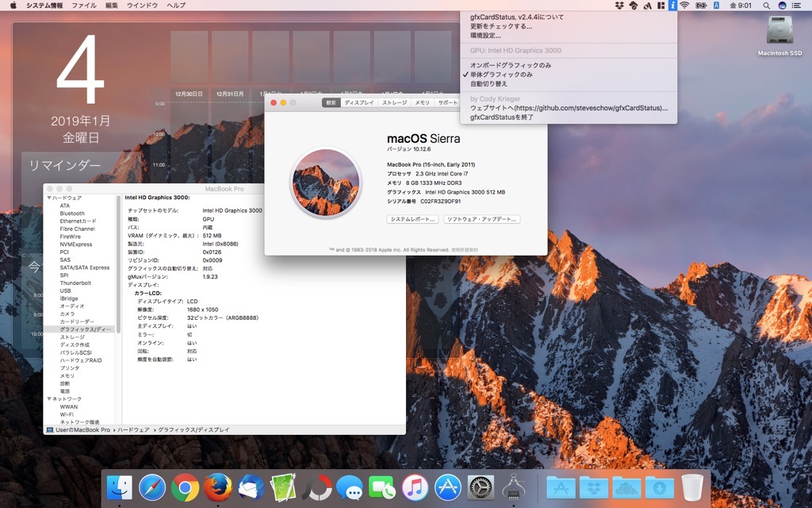
Task: Select FireWire in hardware sidebar
Action: point(70,237)
